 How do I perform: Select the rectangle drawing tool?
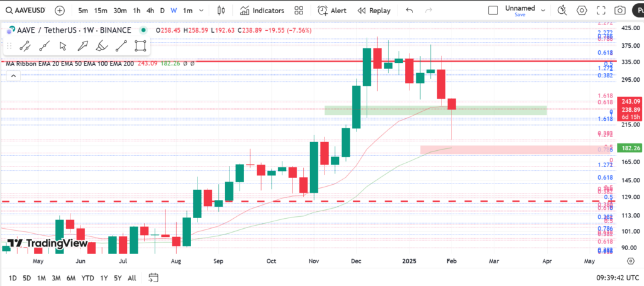141,45
